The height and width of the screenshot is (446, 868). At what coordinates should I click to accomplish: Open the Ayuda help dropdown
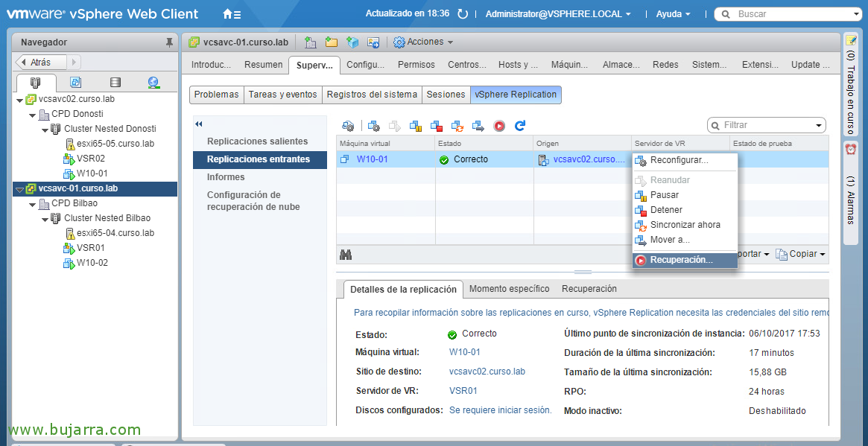pos(673,14)
